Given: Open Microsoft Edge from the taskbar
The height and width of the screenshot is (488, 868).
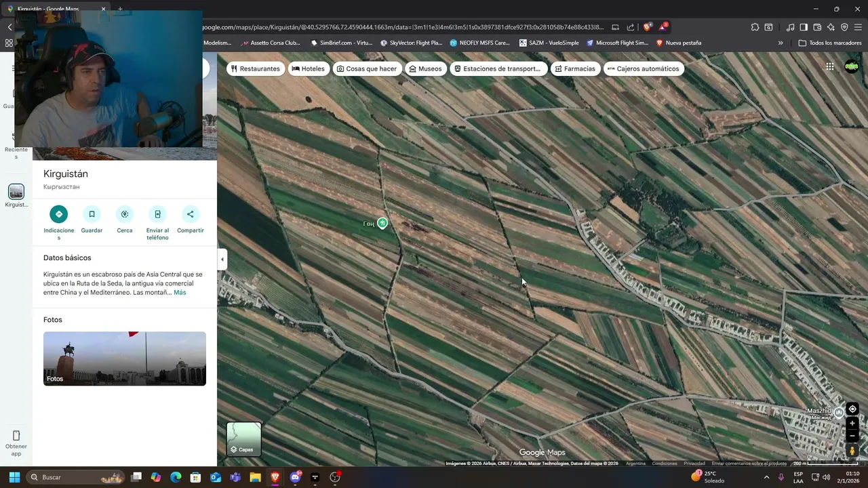Looking at the screenshot, I should (x=176, y=477).
